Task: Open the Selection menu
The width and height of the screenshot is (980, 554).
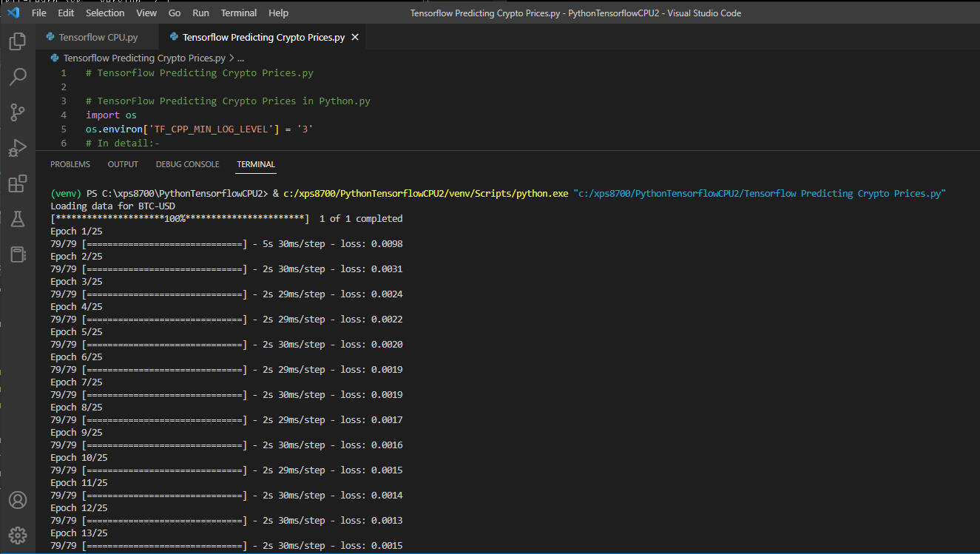Action: [105, 13]
